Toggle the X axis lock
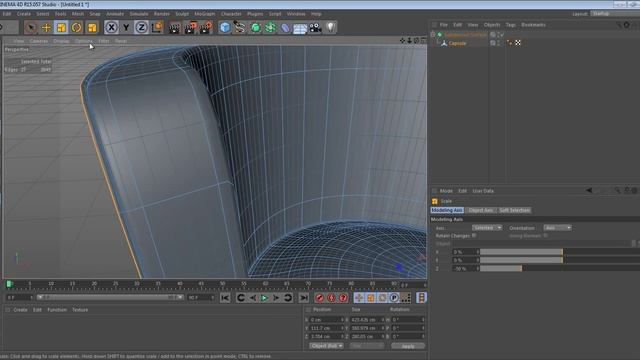The image size is (640, 360). (x=111, y=27)
